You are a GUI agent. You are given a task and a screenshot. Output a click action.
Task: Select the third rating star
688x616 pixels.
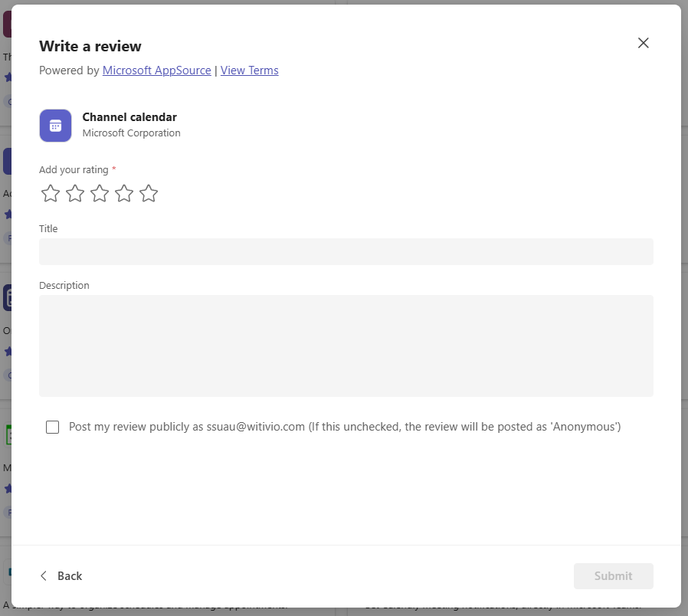point(100,194)
